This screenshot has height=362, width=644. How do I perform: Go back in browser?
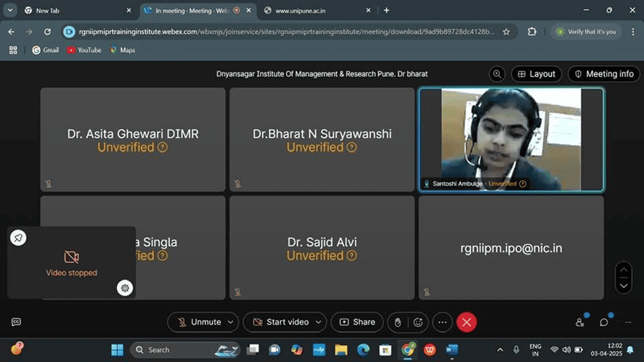(x=11, y=31)
